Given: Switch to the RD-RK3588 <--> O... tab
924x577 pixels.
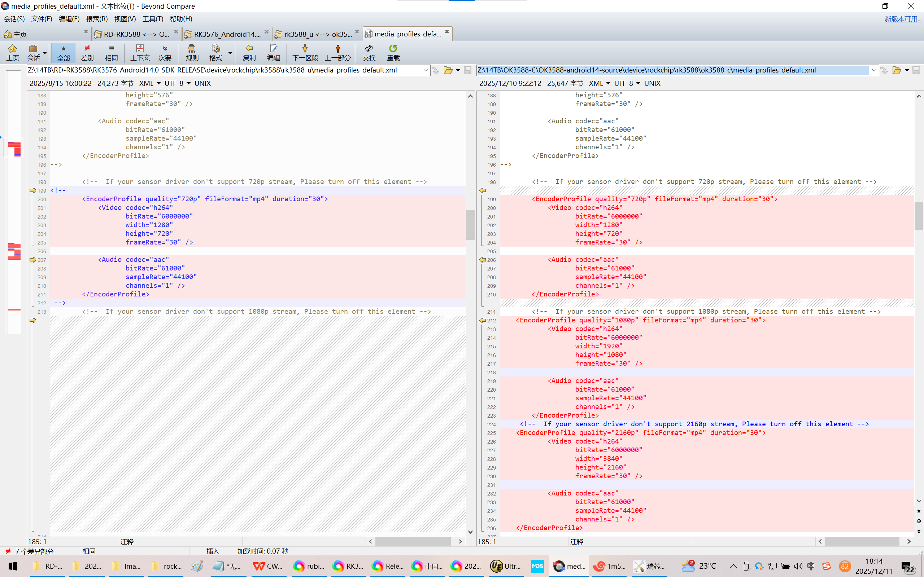Looking at the screenshot, I should (x=136, y=34).
